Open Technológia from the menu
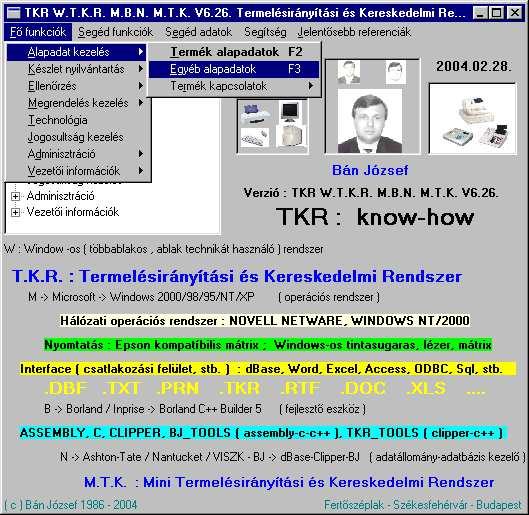Screen dimensions: 529x515 (x=77, y=120)
